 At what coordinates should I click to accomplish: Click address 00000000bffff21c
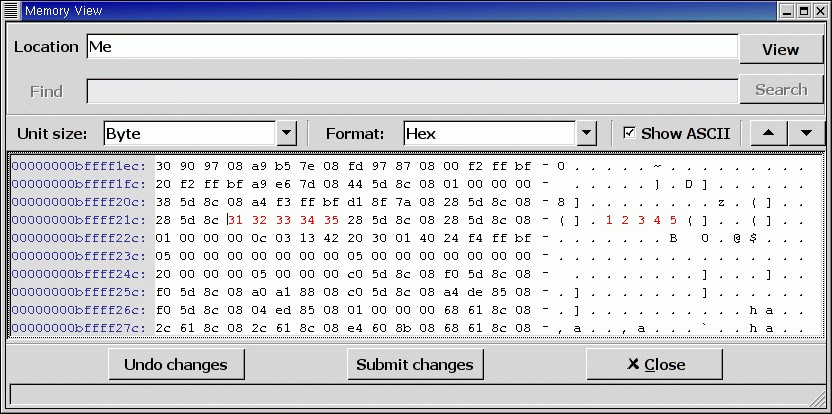tap(79, 220)
